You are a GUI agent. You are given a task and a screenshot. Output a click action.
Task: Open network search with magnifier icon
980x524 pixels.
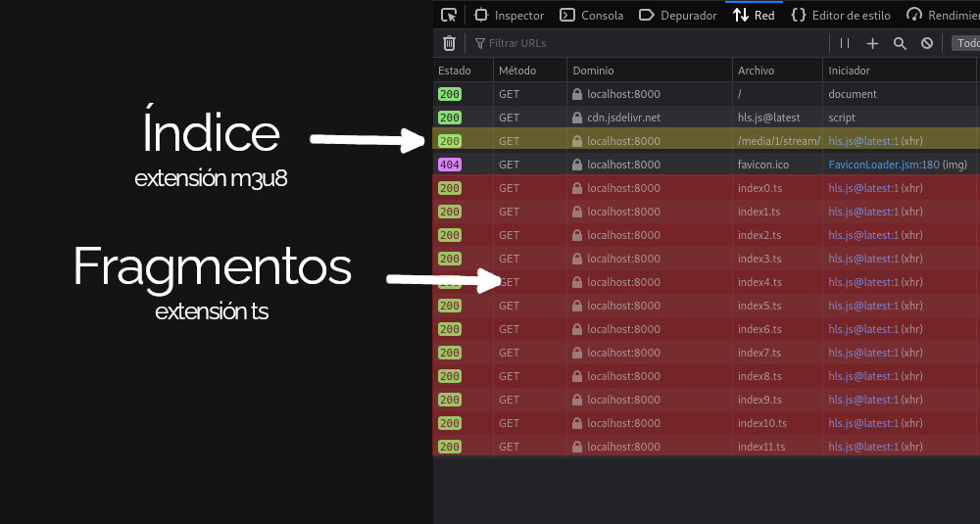pos(900,43)
